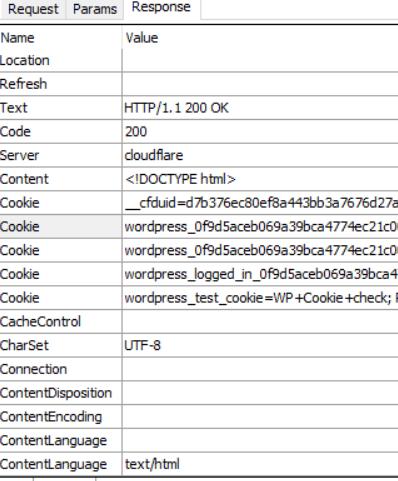Select the Location row
This screenshot has width=398, height=481.
[199, 61]
